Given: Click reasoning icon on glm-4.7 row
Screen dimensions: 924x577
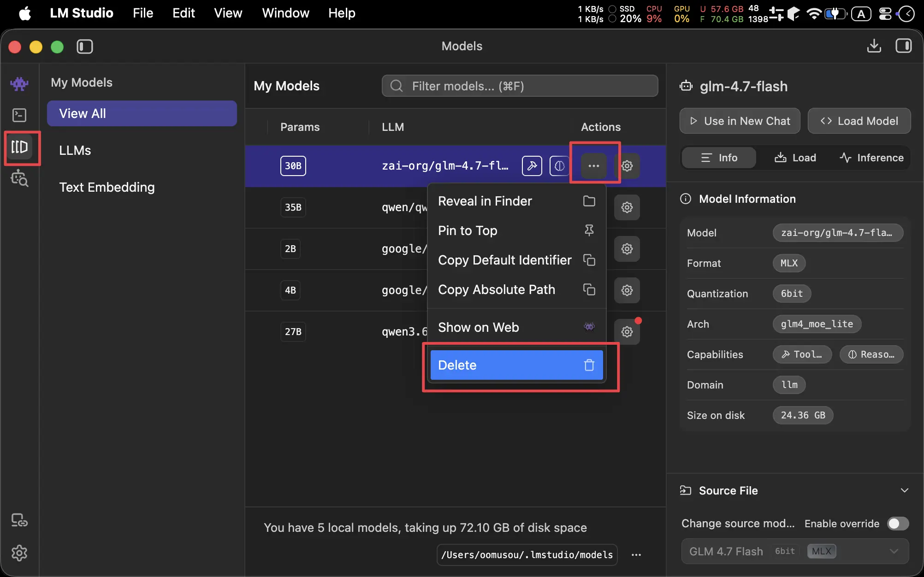Looking at the screenshot, I should point(559,166).
